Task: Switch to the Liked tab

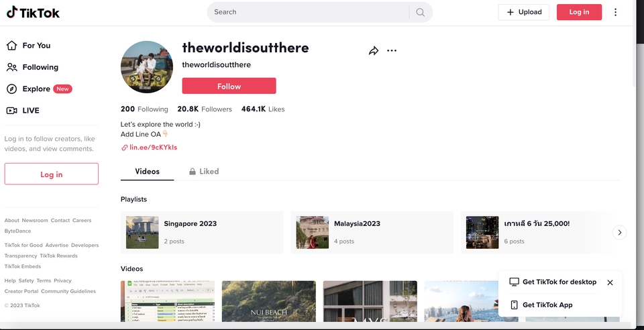Action: point(204,172)
